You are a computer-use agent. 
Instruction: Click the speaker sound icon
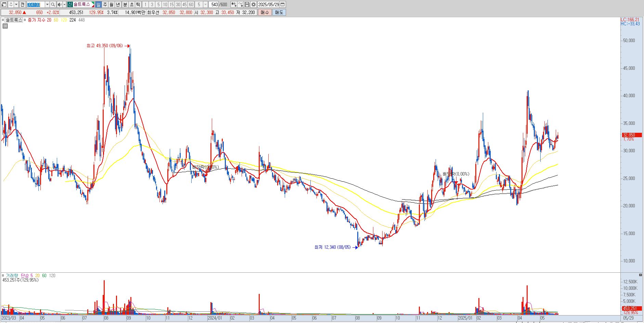tap(60, 4)
